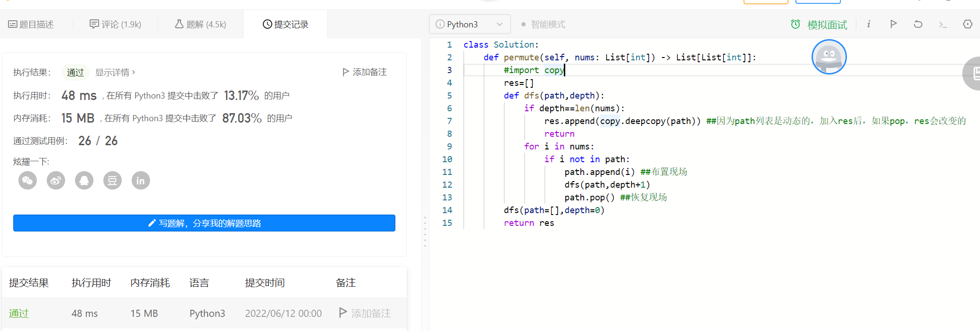Share result via the WeChat icon
This screenshot has height=331, width=980.
[x=27, y=181]
